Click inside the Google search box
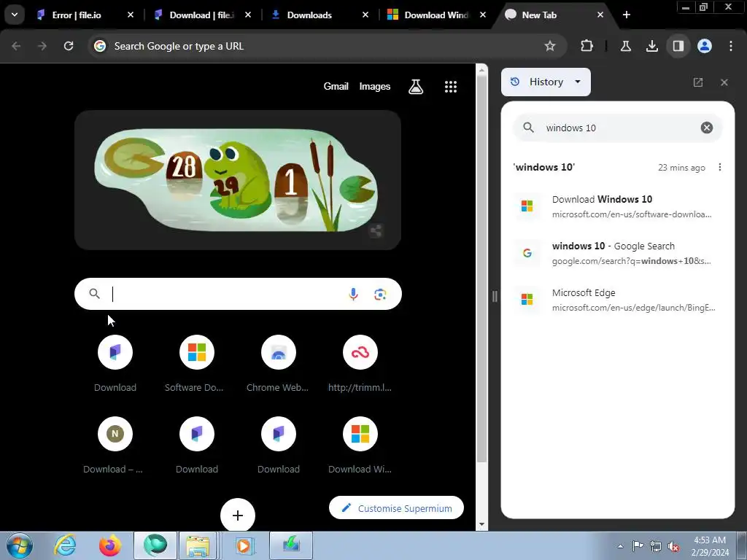This screenshot has height=560, width=747. point(238,294)
